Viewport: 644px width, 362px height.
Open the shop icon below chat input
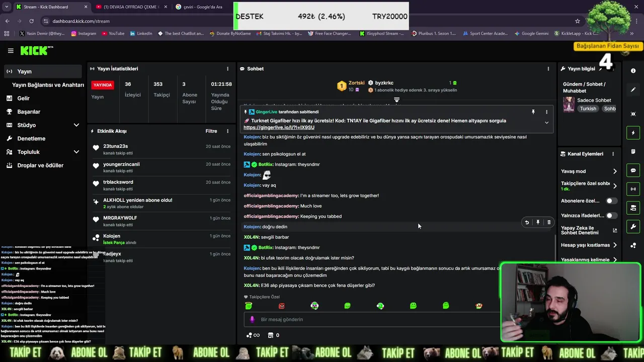coord(271,335)
